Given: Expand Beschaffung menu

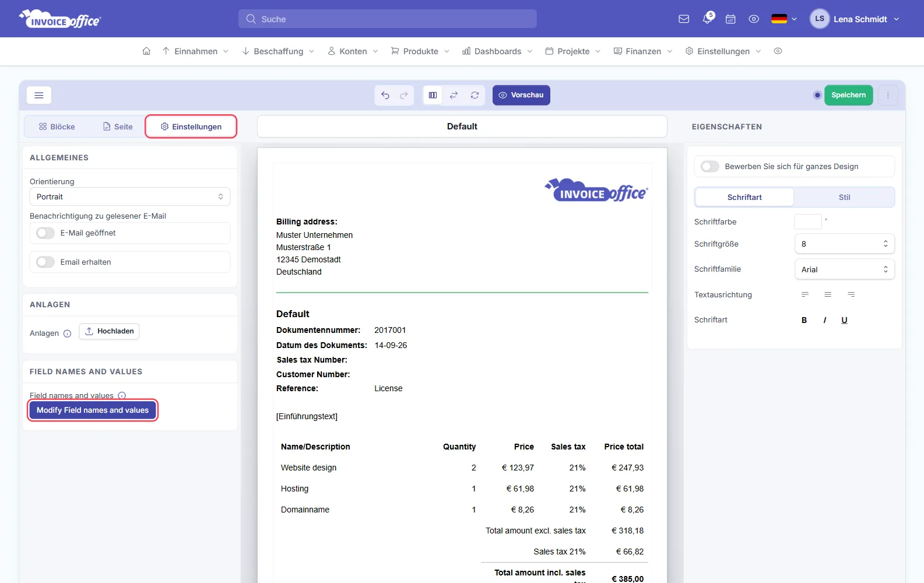Looking at the screenshot, I should 278,51.
